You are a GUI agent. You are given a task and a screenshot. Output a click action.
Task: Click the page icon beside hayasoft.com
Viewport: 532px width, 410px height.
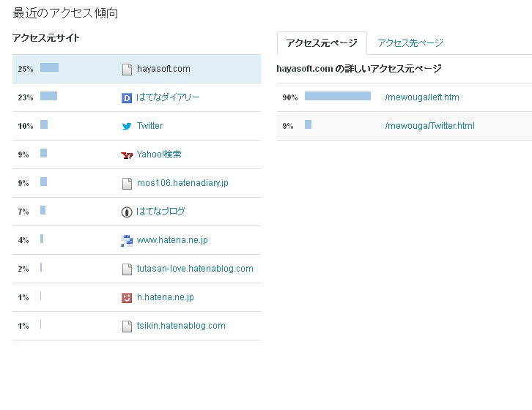pos(127,69)
